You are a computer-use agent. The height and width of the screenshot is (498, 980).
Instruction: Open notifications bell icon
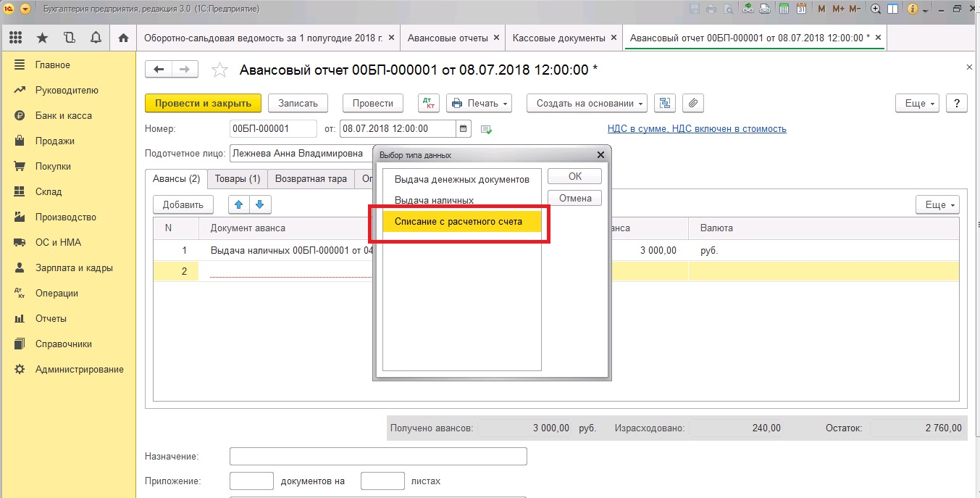95,38
